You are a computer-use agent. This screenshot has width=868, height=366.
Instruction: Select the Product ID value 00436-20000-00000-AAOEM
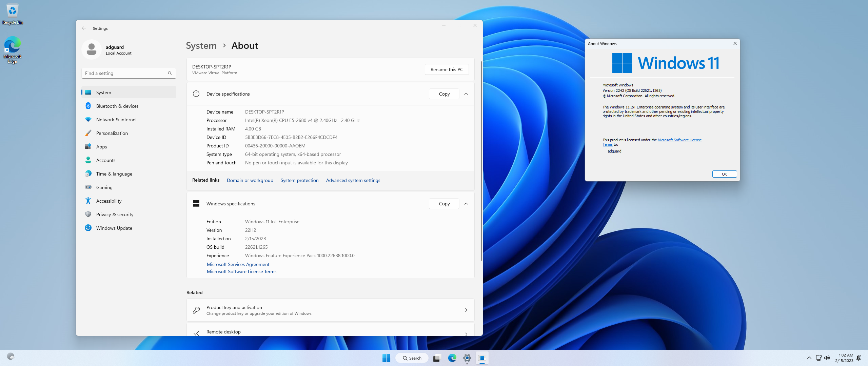pos(275,146)
